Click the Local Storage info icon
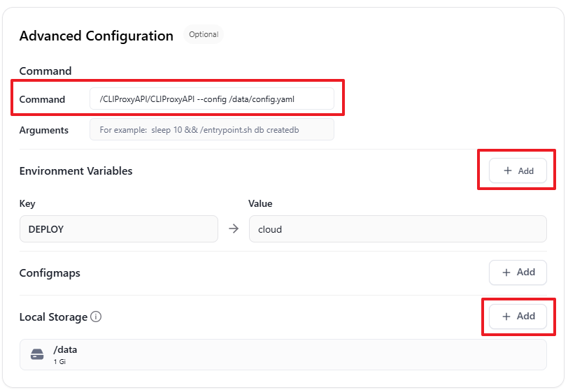 point(97,317)
